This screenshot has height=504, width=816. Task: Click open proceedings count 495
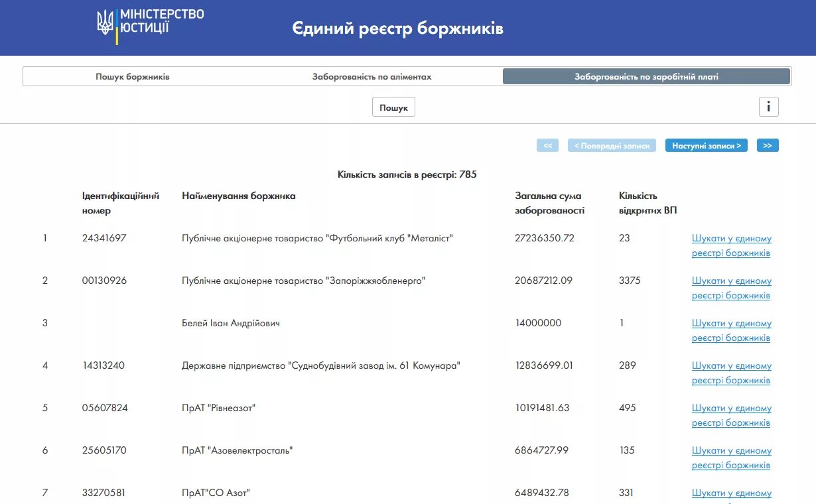pyautogui.click(x=628, y=408)
